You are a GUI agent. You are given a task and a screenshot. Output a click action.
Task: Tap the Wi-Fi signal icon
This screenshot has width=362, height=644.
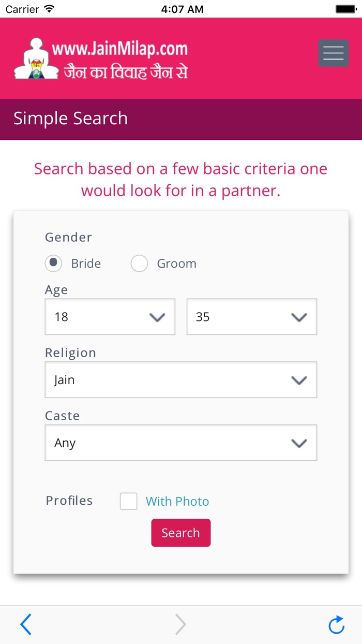click(49, 9)
